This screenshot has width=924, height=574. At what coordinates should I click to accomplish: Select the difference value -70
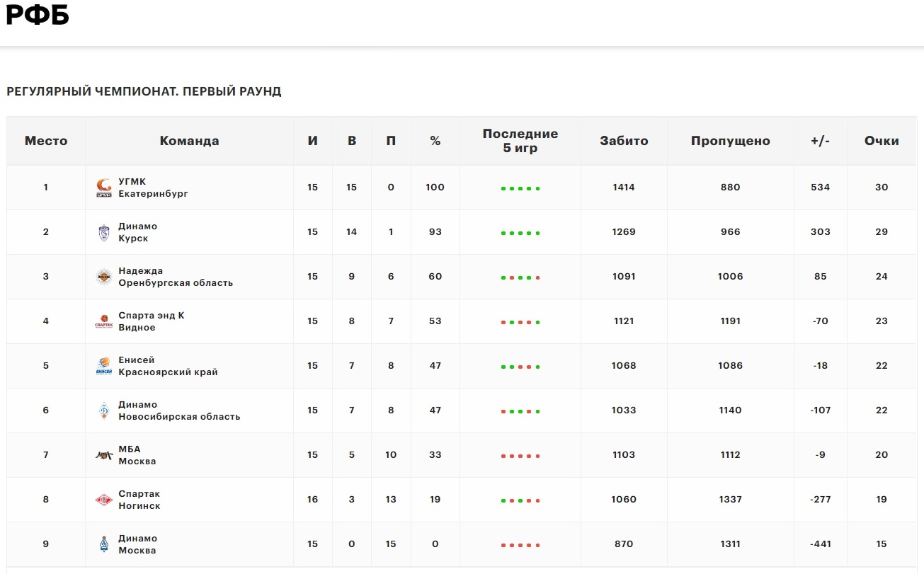(821, 321)
